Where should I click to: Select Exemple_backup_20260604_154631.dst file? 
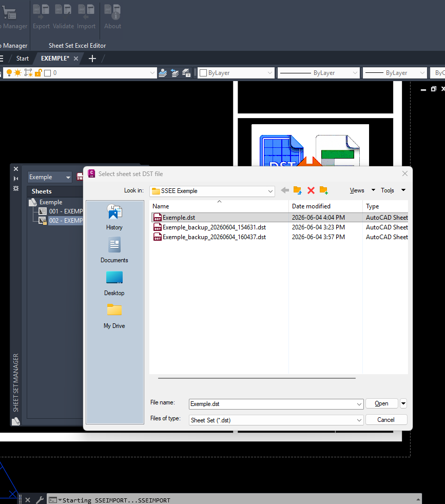pos(279,227)
